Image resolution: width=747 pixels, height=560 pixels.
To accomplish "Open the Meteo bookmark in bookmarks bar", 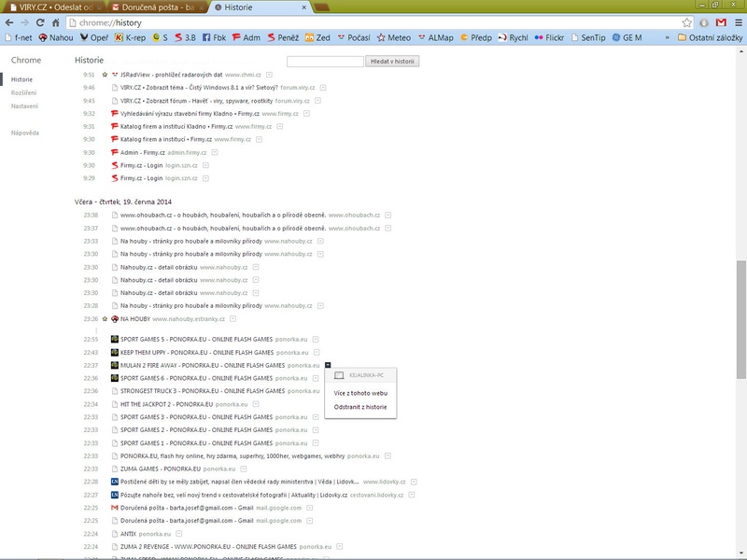I will point(392,37).
